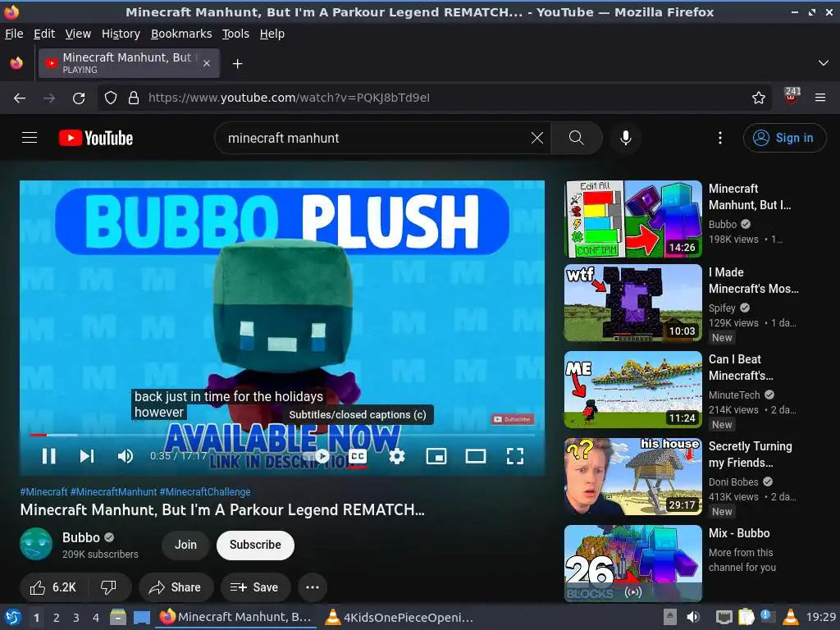The height and width of the screenshot is (630, 840).
Task: Open the Bookmarks menu
Action: pyautogui.click(x=181, y=34)
